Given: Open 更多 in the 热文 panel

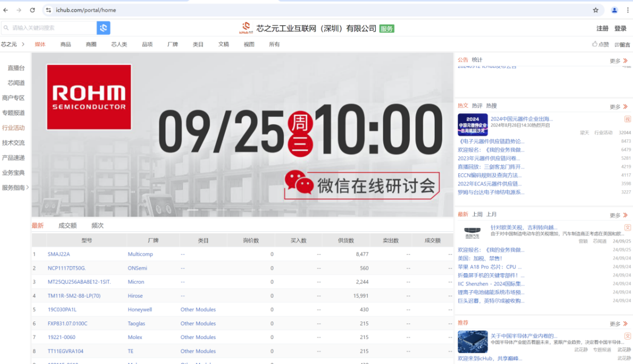Looking at the screenshot, I should [x=618, y=107].
